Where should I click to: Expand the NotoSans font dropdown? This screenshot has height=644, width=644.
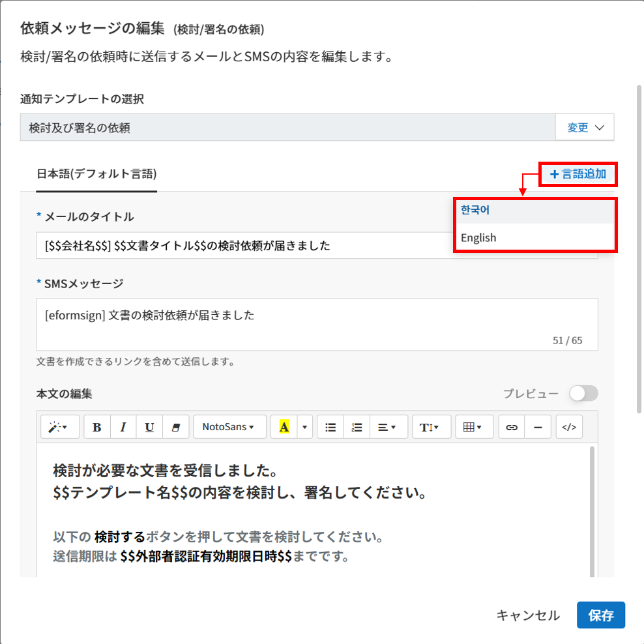point(229,427)
